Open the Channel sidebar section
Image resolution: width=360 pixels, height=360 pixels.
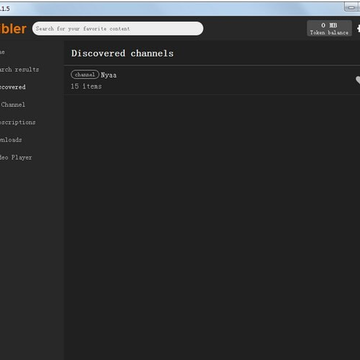tap(13, 105)
